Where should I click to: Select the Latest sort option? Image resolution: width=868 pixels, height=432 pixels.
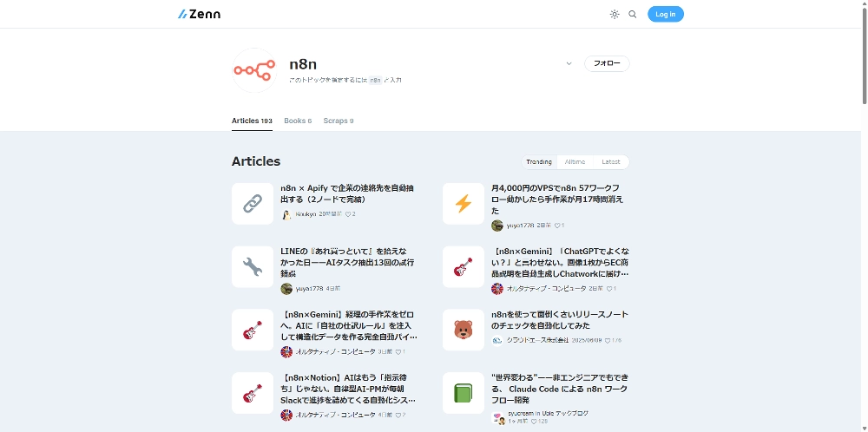pos(611,161)
